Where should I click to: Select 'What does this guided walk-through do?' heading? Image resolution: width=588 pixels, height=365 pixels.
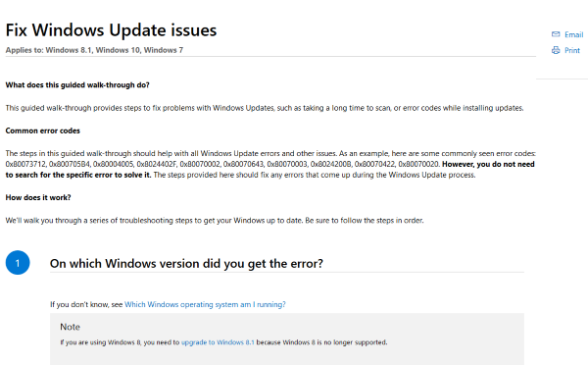tap(77, 84)
